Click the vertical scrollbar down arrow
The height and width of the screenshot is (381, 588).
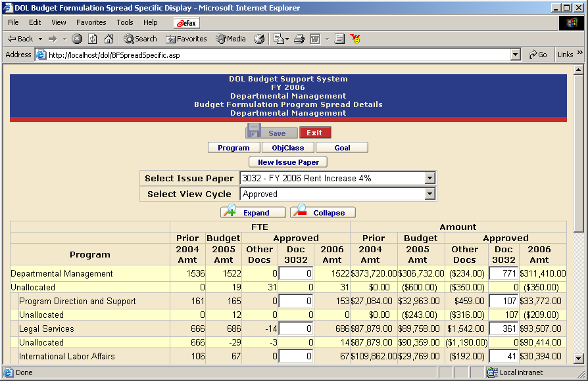click(x=579, y=359)
